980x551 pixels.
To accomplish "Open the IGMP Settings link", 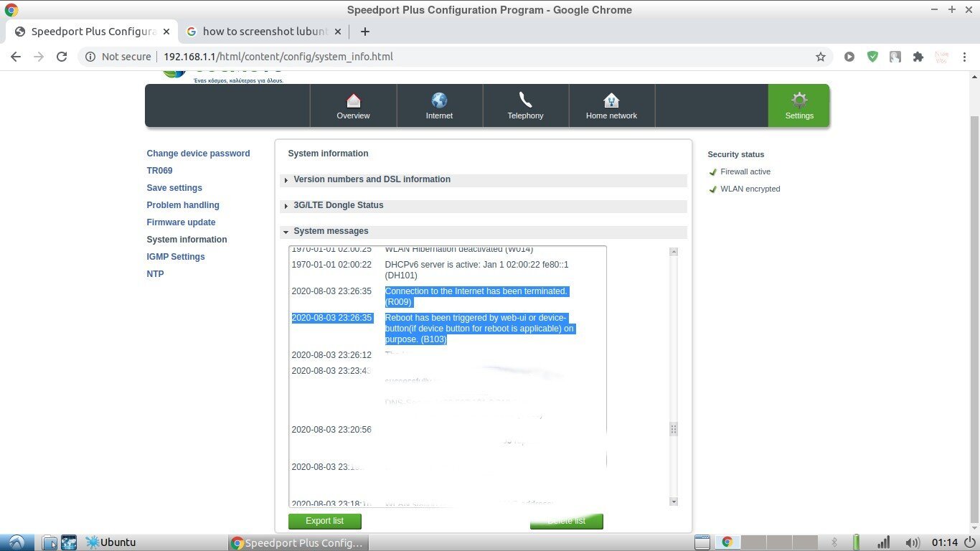I will pos(176,257).
